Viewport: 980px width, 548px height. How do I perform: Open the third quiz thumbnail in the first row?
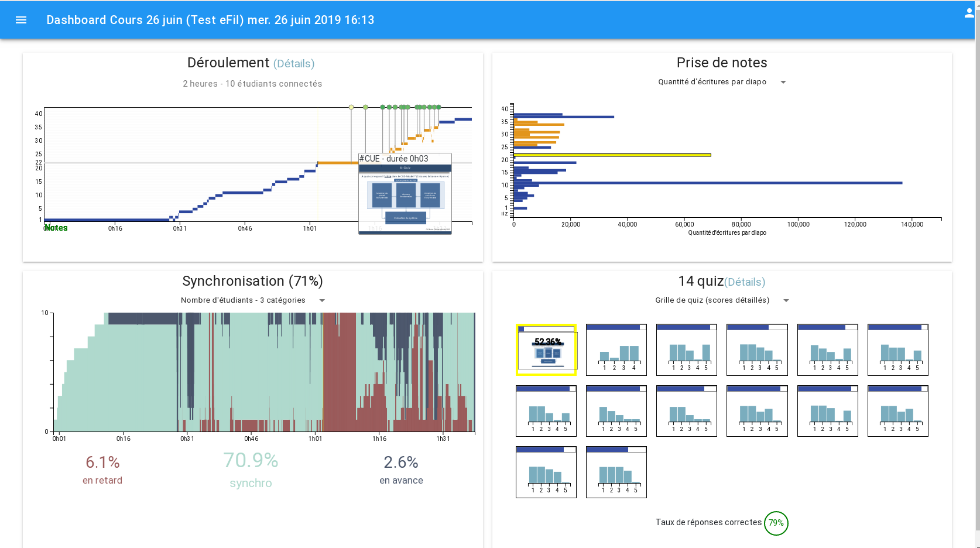(687, 350)
